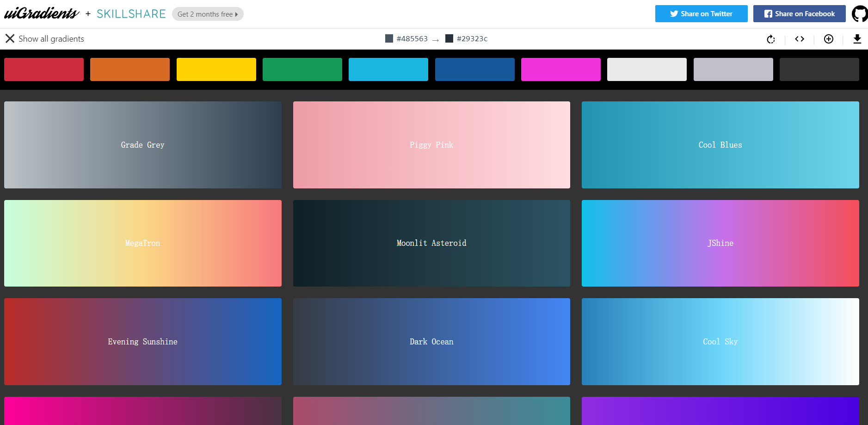This screenshot has height=425, width=868.
Task: Click the #485563 start color swatch
Action: click(x=389, y=38)
